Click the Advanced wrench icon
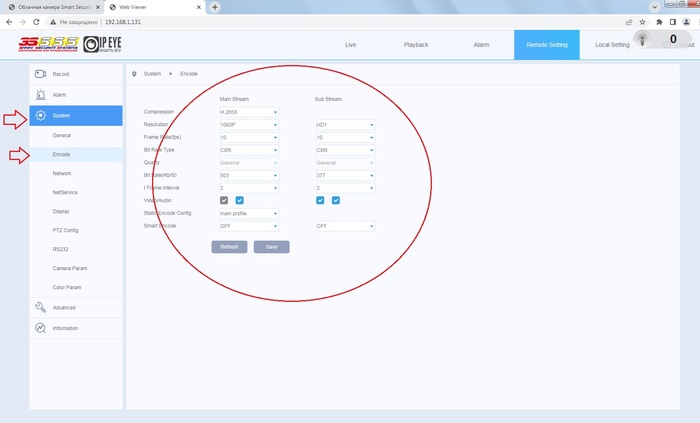This screenshot has width=700, height=423. (40, 307)
